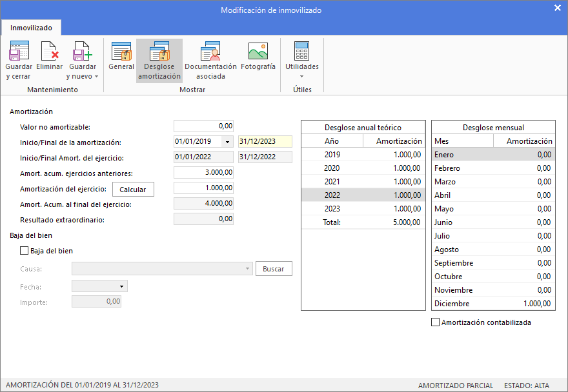The height and width of the screenshot is (392, 568).
Task: Select Marzo row
Action: pyautogui.click(x=493, y=182)
